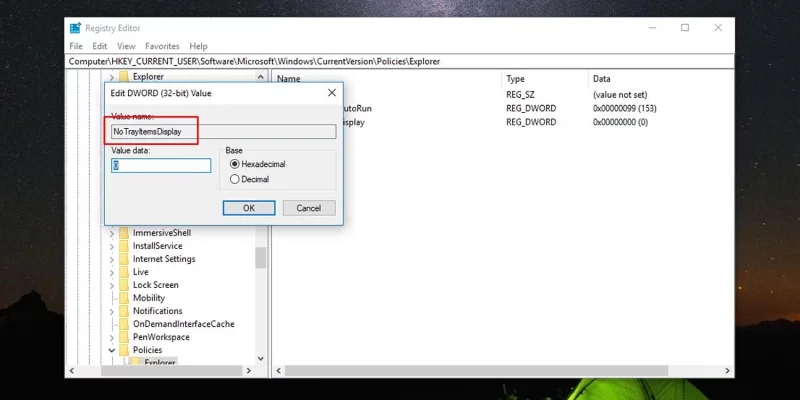Expand the InstallService key
The image size is (800, 400).
112,246
